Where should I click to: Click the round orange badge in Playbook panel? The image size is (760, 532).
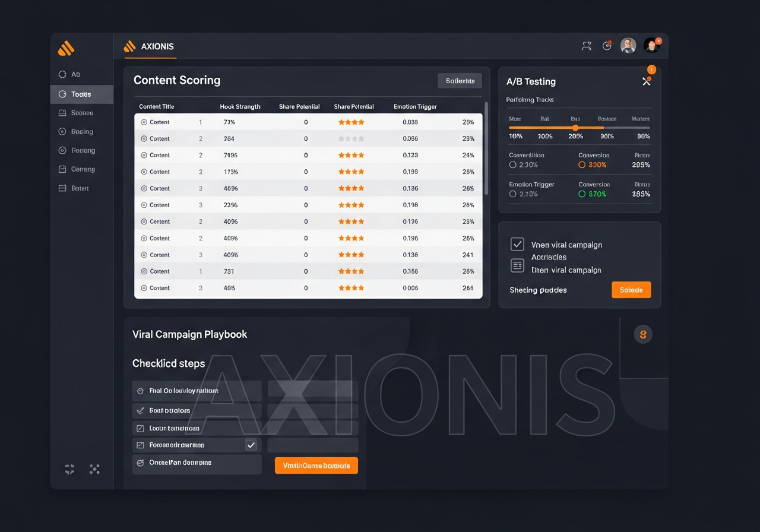(x=642, y=334)
